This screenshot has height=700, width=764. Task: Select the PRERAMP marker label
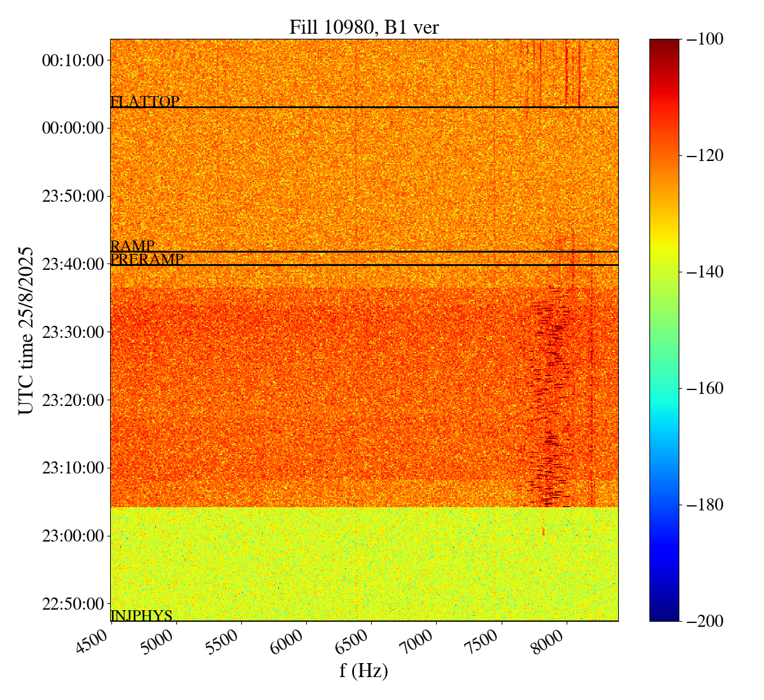[147, 260]
